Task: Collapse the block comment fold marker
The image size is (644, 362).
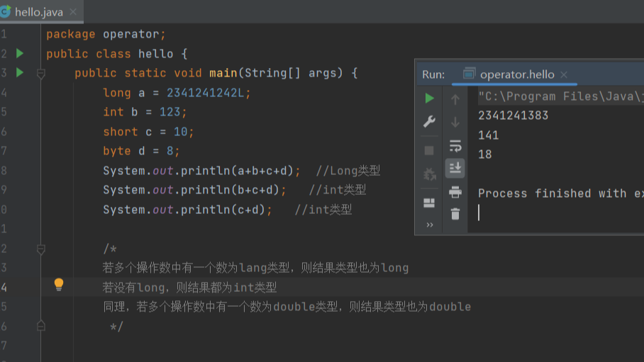Action: pos(41,249)
